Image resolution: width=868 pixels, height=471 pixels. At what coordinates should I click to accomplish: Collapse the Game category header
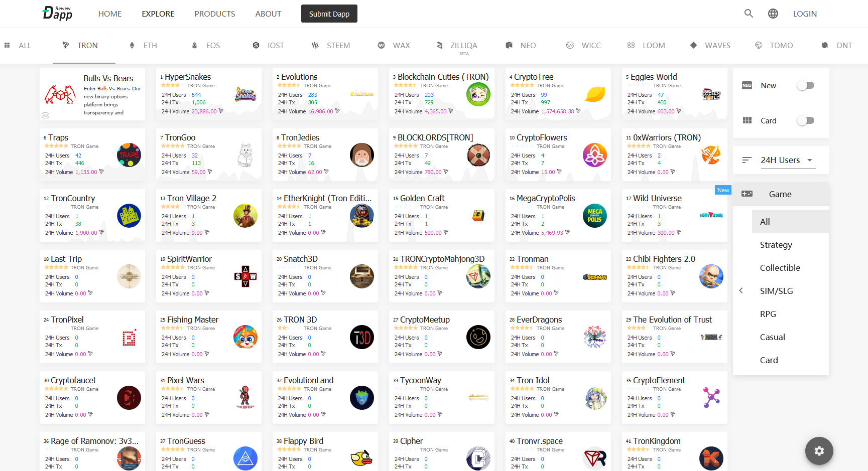[781, 194]
